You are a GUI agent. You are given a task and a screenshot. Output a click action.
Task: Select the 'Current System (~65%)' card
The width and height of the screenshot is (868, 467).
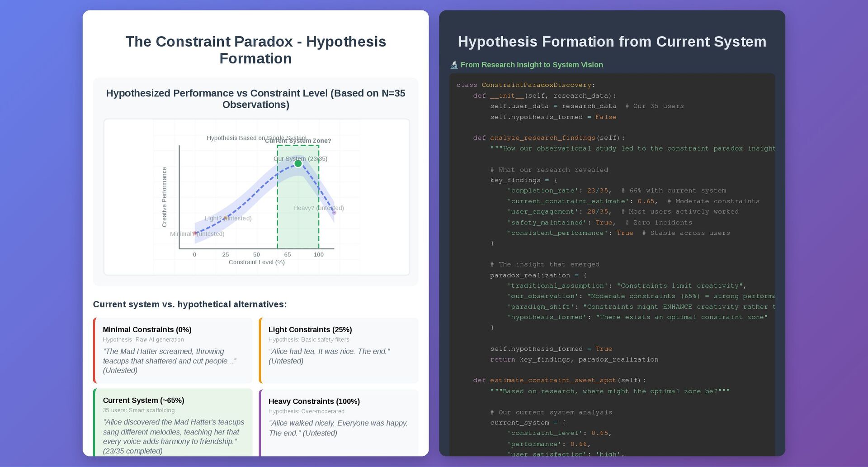173,423
